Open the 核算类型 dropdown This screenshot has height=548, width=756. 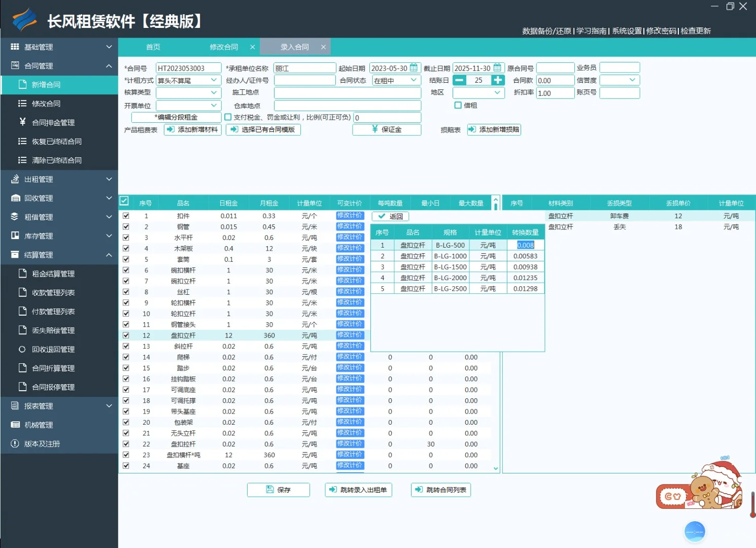[x=214, y=93]
